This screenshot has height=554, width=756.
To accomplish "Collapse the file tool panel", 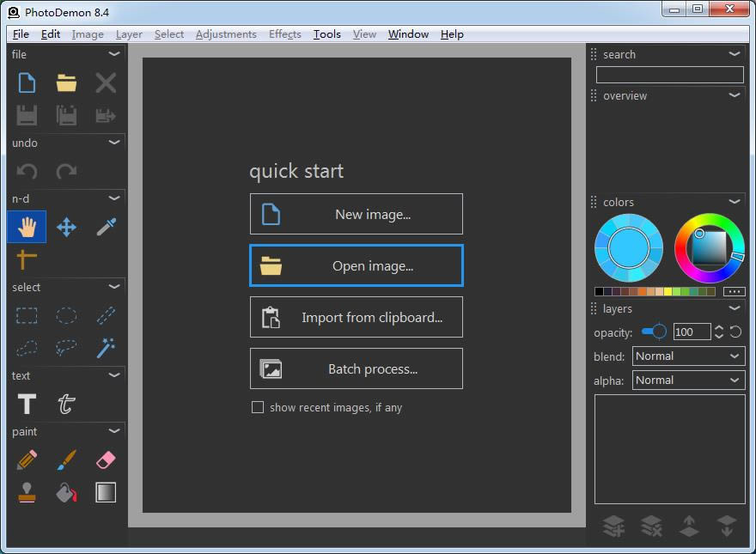I will [114, 54].
